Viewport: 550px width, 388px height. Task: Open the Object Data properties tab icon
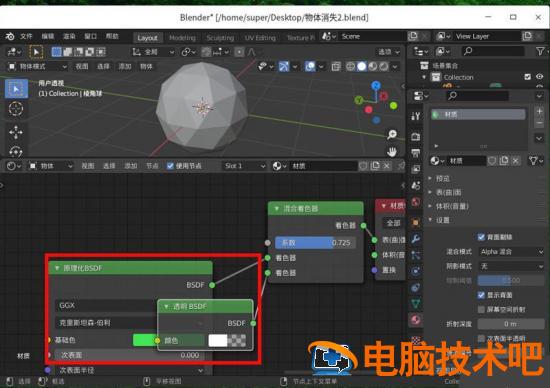point(416,303)
